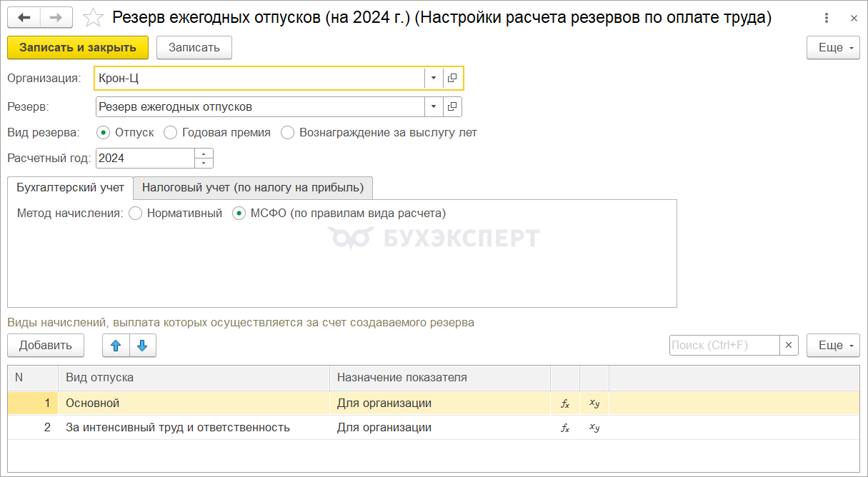The image size is (868, 477).
Task: Click the Добавить button
Action: [46, 346]
